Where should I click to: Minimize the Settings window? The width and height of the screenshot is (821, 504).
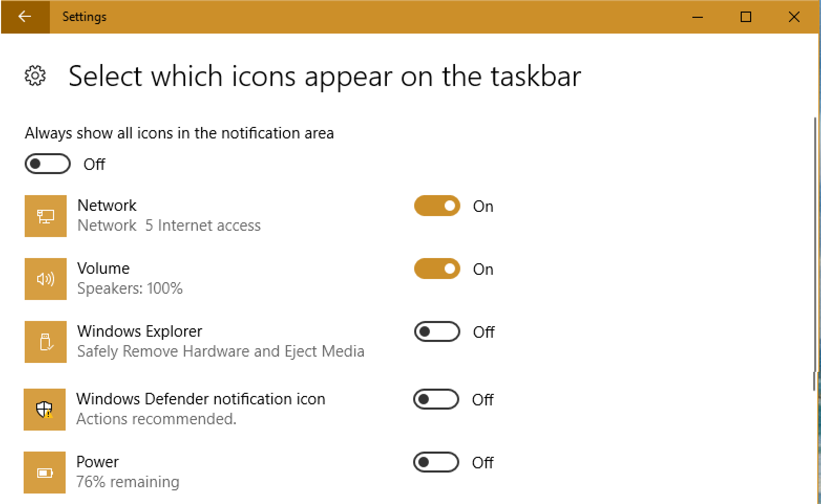point(697,17)
